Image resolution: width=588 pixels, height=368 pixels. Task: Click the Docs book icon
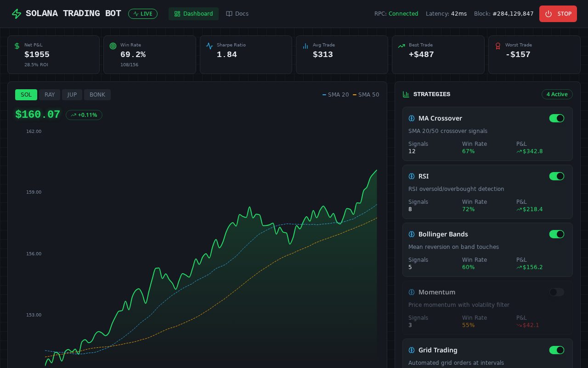pyautogui.click(x=229, y=14)
